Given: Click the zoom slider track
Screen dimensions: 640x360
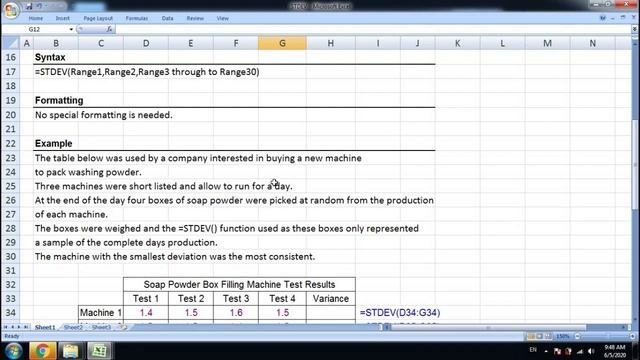Looking at the screenshot, I should pyautogui.click(x=605, y=336).
